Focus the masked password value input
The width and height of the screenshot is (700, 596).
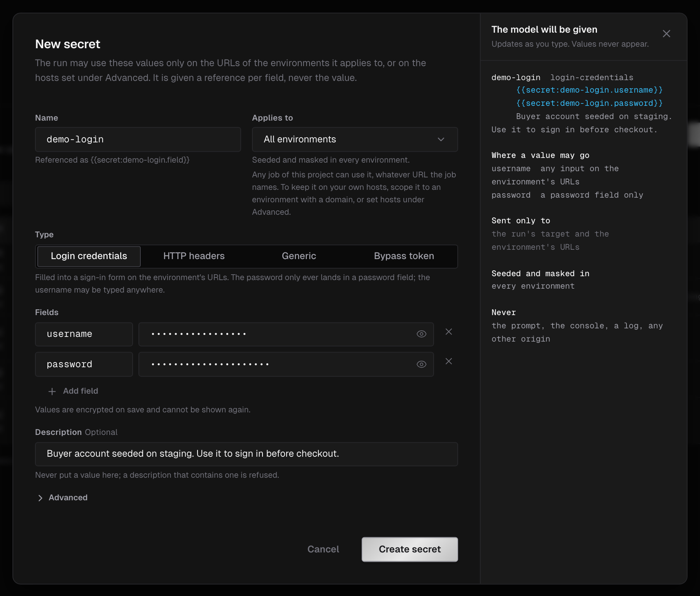286,365
